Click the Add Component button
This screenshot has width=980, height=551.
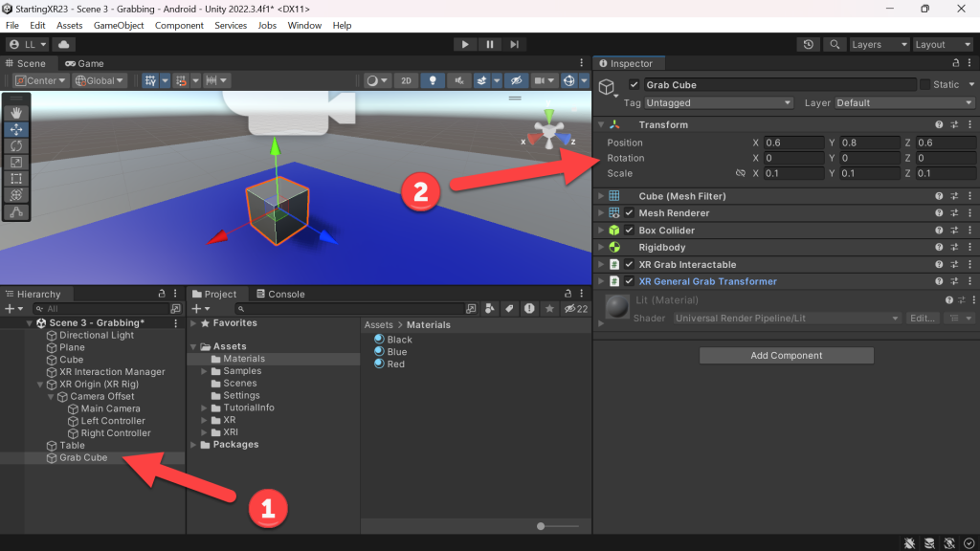tap(787, 356)
